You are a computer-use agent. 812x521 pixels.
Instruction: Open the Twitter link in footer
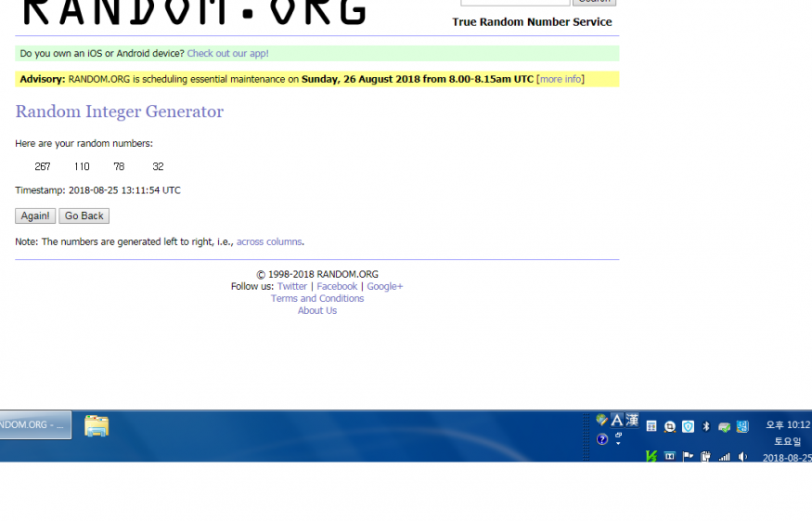coord(292,286)
